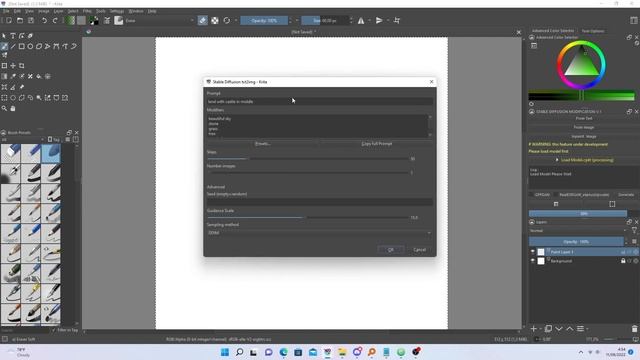Click the Wrap Around mode icon
Viewport: 640px width, 360px height.
[x=397, y=20]
